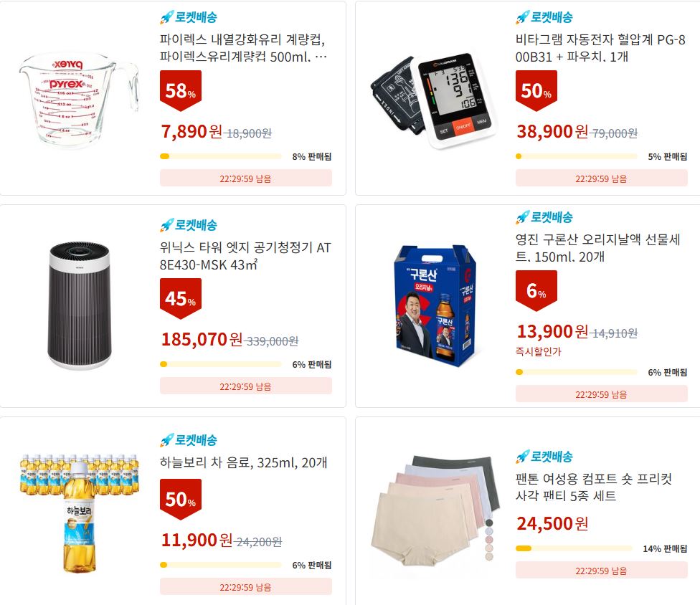Click the 6% discount badge on 구론산

click(x=536, y=291)
